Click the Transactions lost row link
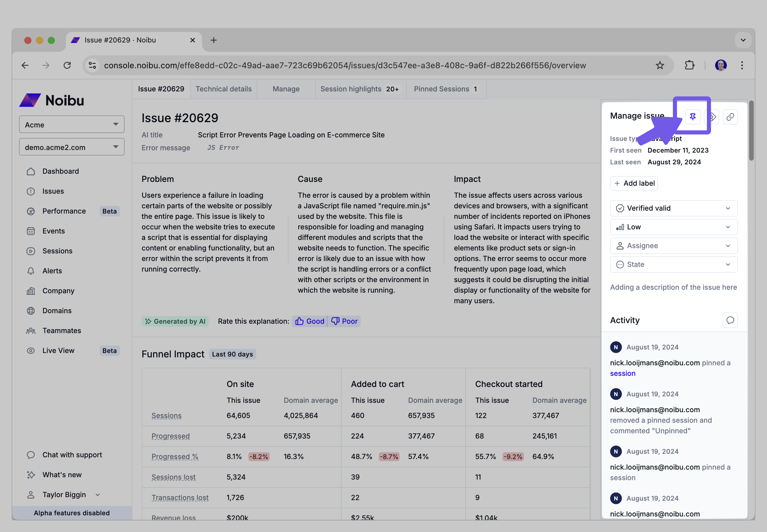767x532 pixels. pyautogui.click(x=180, y=498)
